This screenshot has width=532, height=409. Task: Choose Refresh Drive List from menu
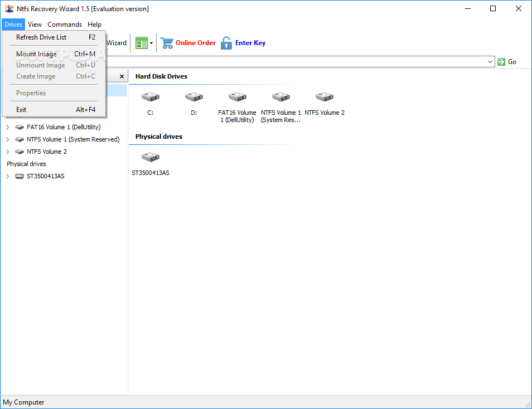coord(54,37)
